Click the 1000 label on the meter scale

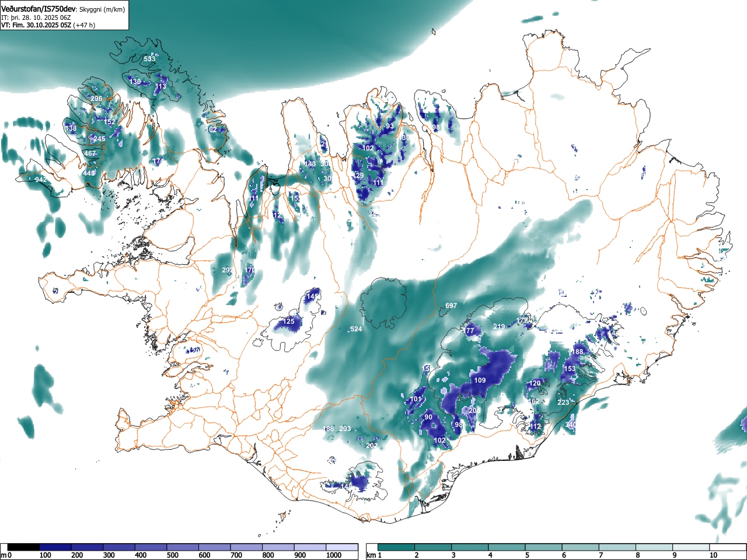(x=334, y=555)
